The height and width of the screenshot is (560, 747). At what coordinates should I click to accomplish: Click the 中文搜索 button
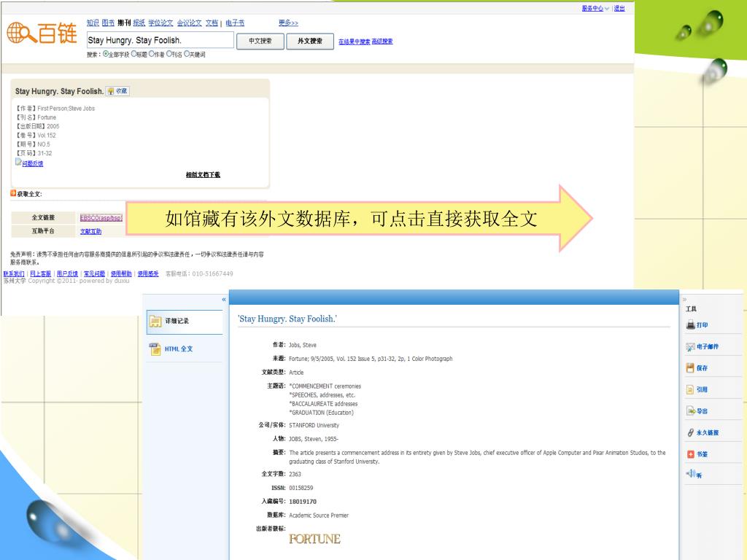click(x=260, y=41)
